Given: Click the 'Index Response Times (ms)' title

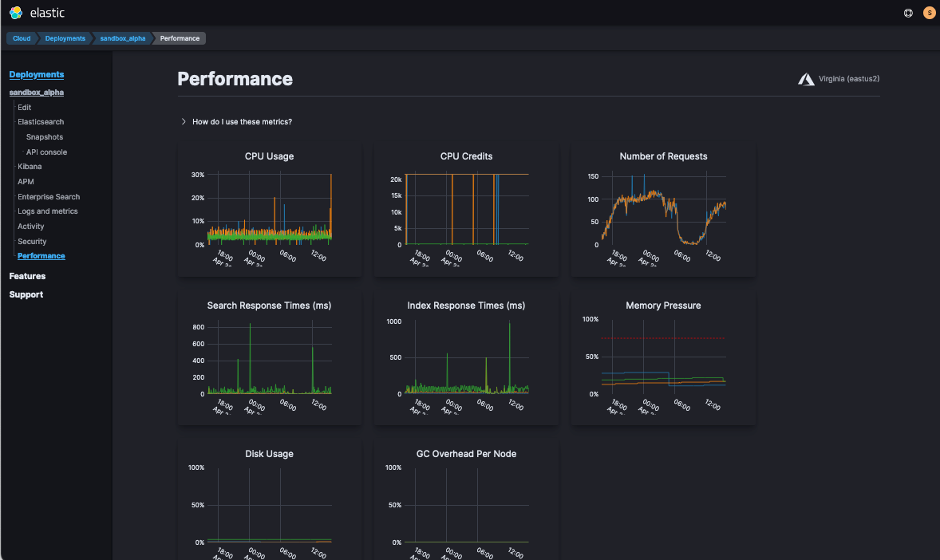Looking at the screenshot, I should 466,306.
